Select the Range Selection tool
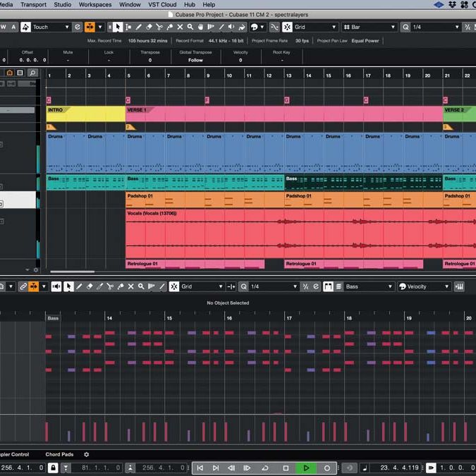Viewport: 476px width, 476px height. (x=128, y=27)
